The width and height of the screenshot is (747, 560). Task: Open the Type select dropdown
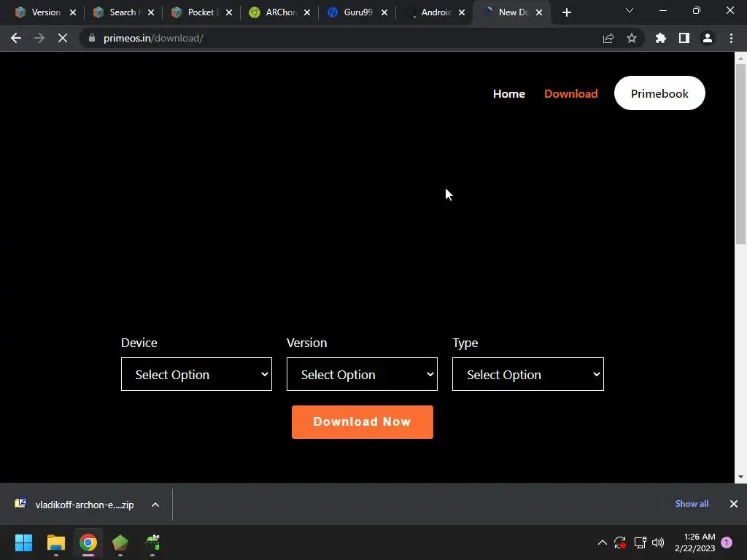(528, 374)
